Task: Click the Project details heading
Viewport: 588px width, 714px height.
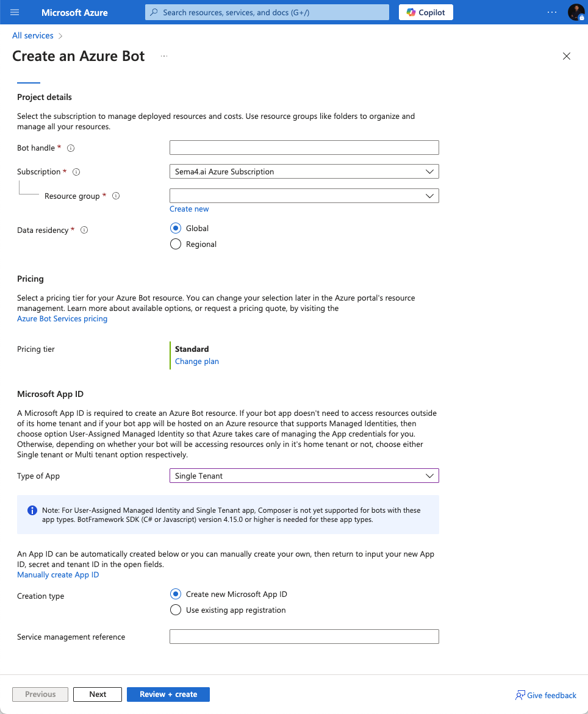Action: pyautogui.click(x=44, y=97)
